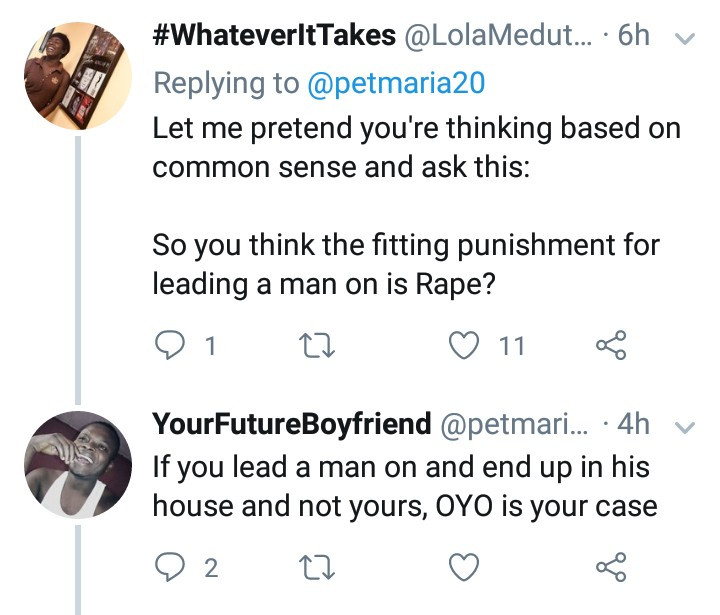Viewport: 720px width, 615px height.
Task: Click the 6h timestamp of first tweet
Action: (634, 36)
